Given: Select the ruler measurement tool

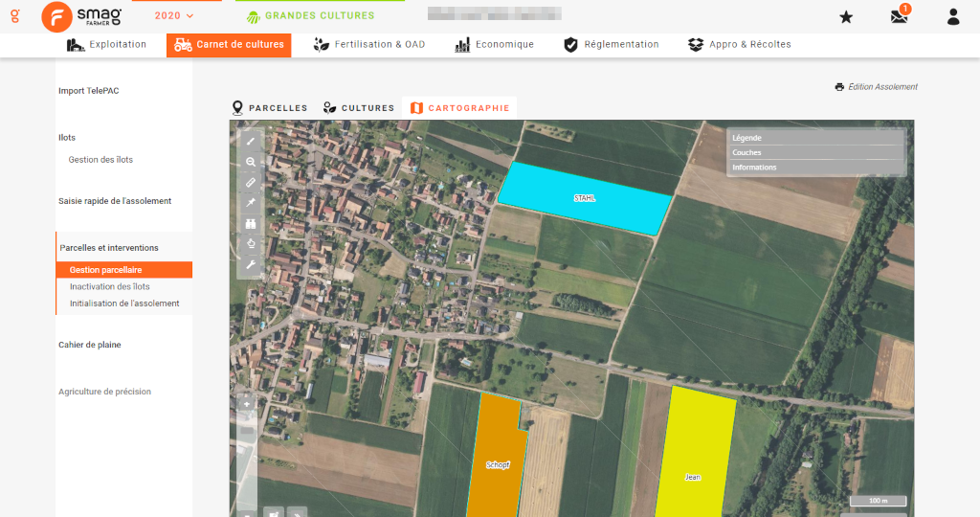Looking at the screenshot, I should click(x=251, y=183).
